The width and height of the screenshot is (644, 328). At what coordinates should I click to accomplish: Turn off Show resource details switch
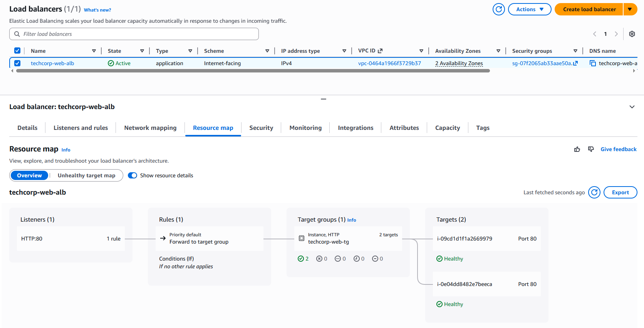(x=132, y=175)
